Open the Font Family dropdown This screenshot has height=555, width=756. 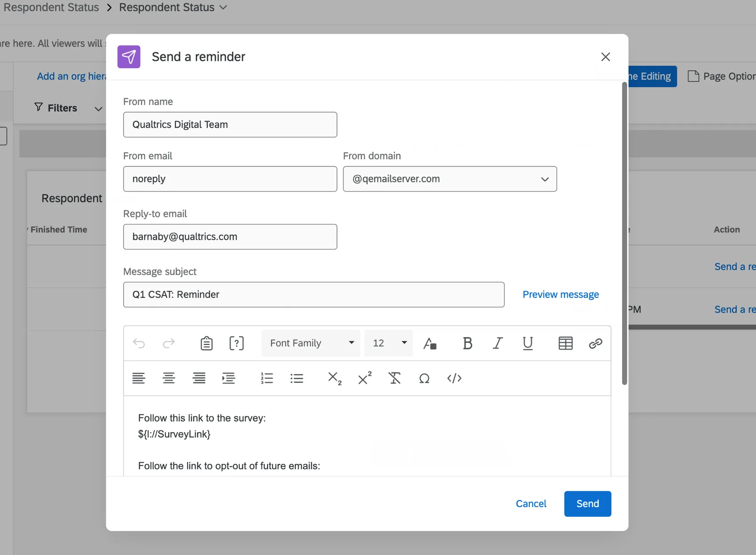point(310,343)
